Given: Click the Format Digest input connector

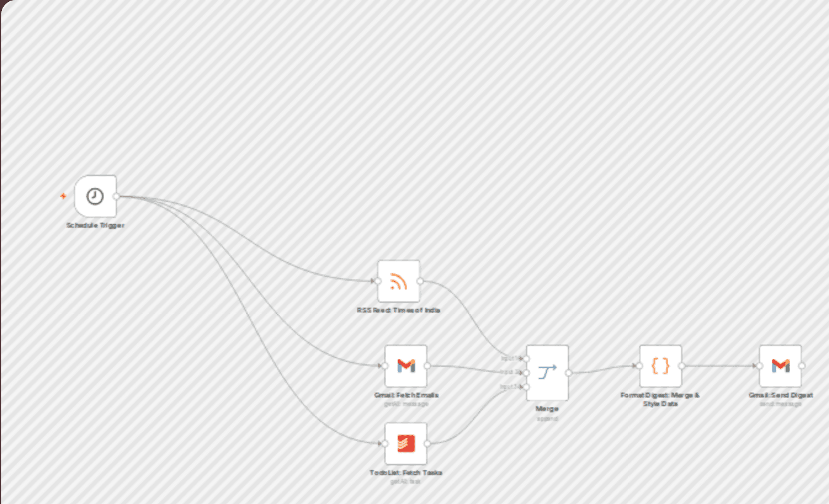Looking at the screenshot, I should 640,366.
